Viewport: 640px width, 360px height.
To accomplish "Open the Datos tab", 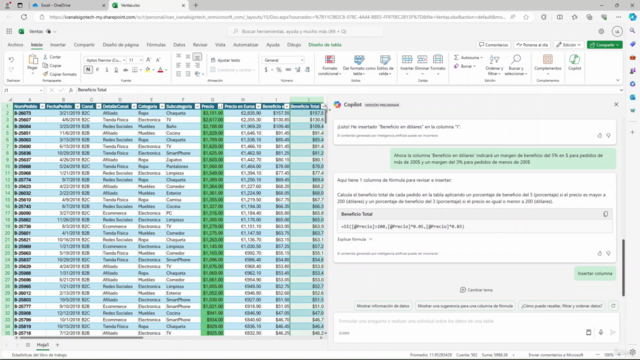I will click(179, 45).
